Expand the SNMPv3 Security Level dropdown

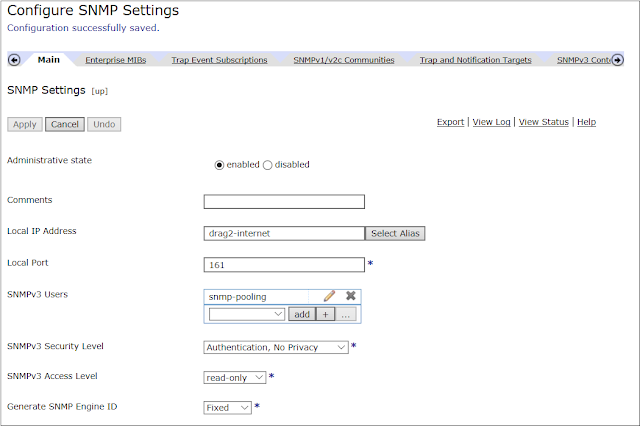pyautogui.click(x=276, y=347)
